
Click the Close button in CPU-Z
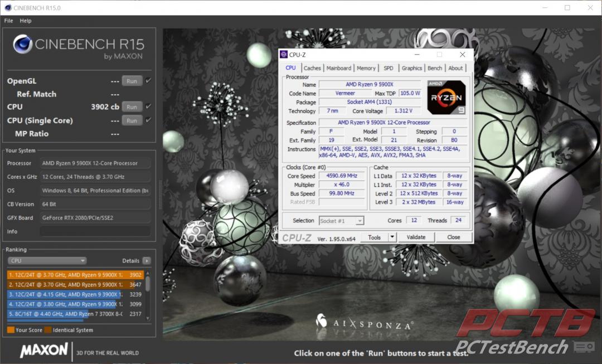(453, 237)
